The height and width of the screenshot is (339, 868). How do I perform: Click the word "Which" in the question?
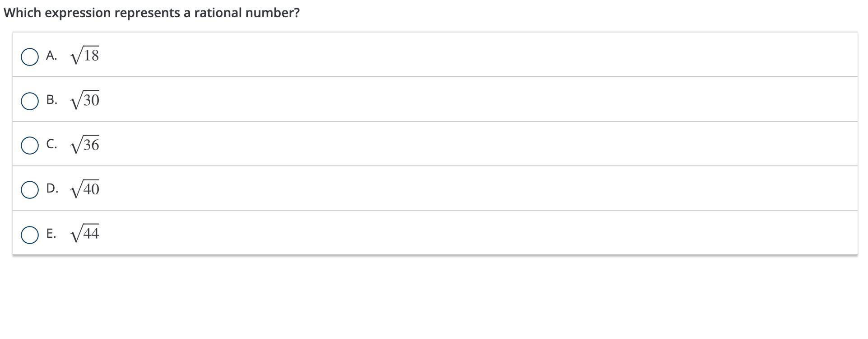click(x=22, y=13)
